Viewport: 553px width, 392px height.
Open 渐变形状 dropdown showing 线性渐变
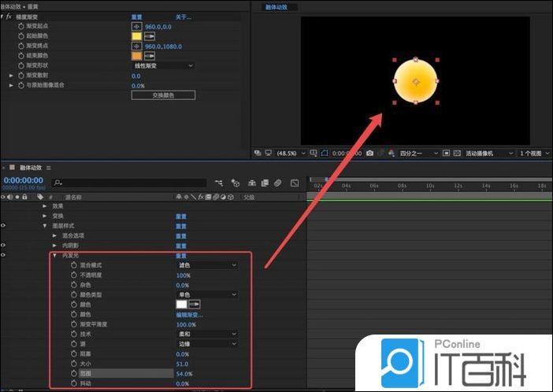(x=162, y=65)
